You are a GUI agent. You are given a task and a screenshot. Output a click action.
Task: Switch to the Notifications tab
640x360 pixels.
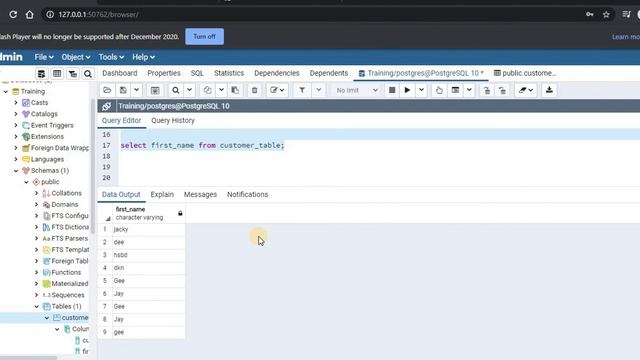[247, 194]
